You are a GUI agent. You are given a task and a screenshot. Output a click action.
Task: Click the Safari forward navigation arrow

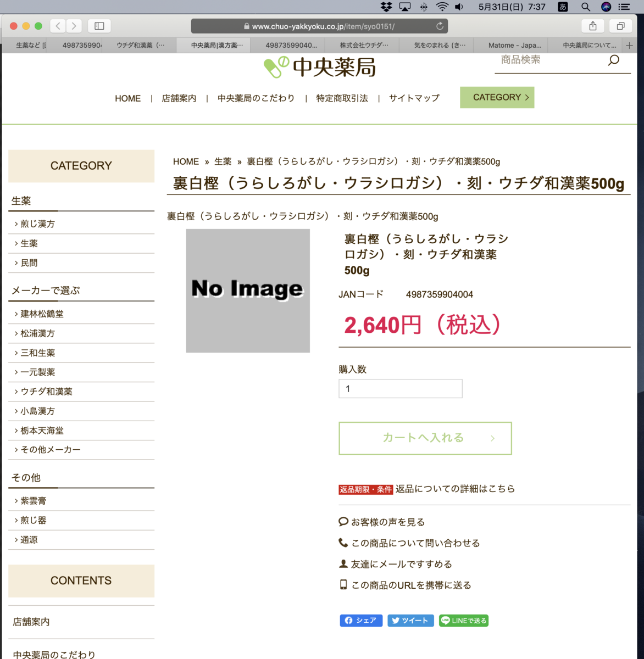tap(74, 26)
